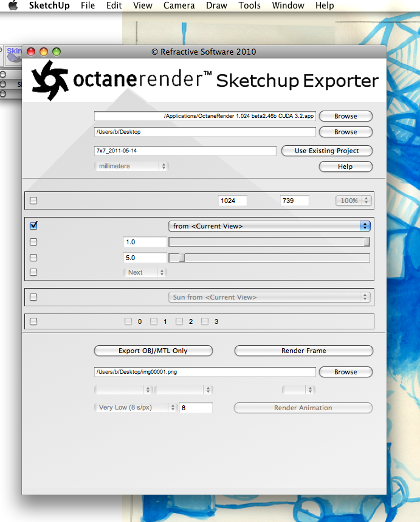Viewport: 420px width, 522px height.
Task: Click the 1024 width field
Action: coord(233,201)
